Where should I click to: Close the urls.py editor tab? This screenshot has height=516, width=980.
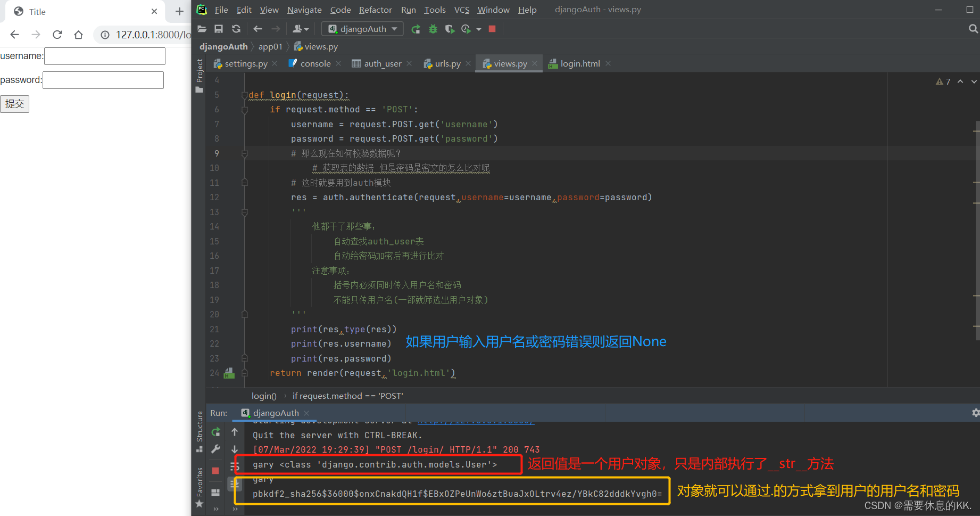tap(468, 63)
